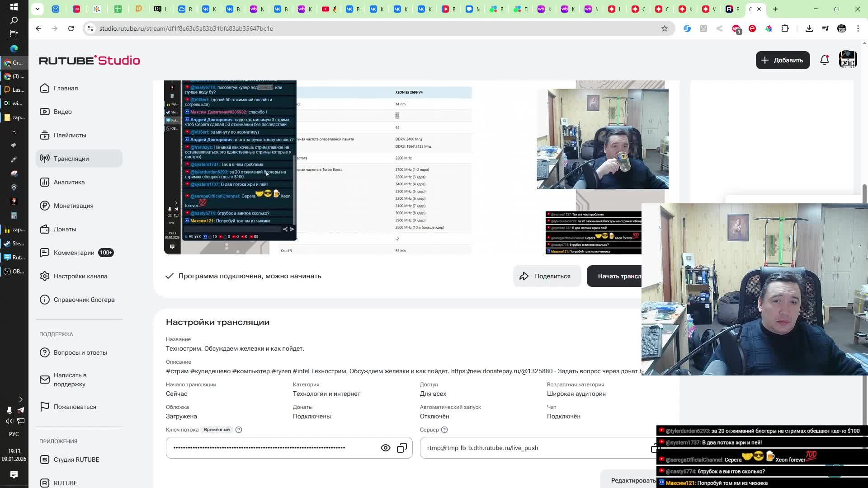
Task: Open Настройки канала from sidebar
Action: pyautogui.click(x=80, y=276)
